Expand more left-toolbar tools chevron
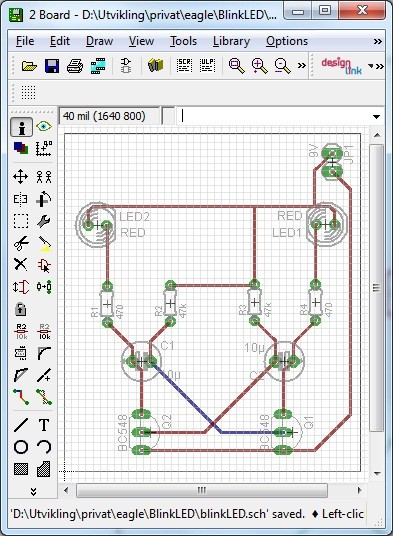The image size is (393, 536). 33,492
